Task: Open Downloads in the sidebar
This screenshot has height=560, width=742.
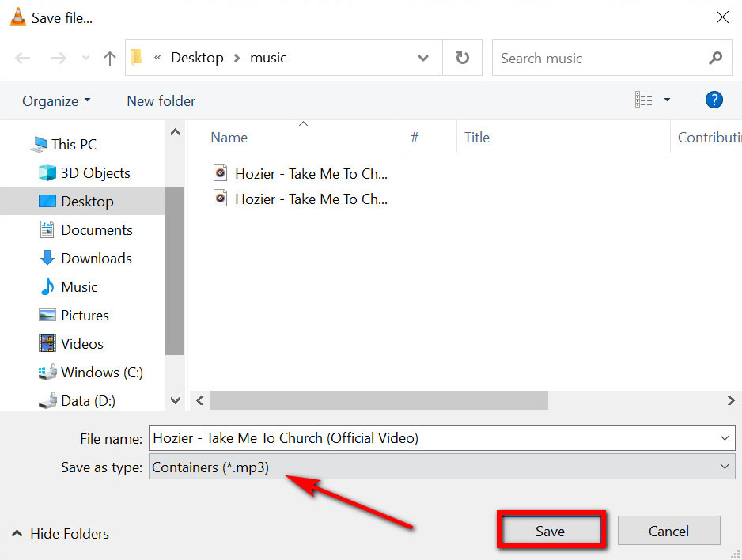Action: pyautogui.click(x=85, y=258)
